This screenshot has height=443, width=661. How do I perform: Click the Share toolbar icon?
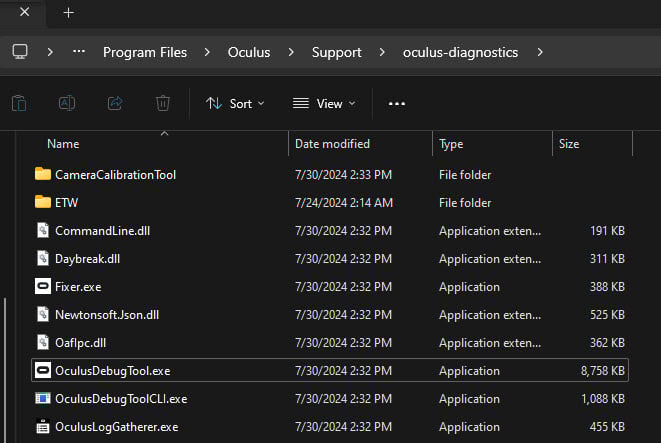(115, 103)
